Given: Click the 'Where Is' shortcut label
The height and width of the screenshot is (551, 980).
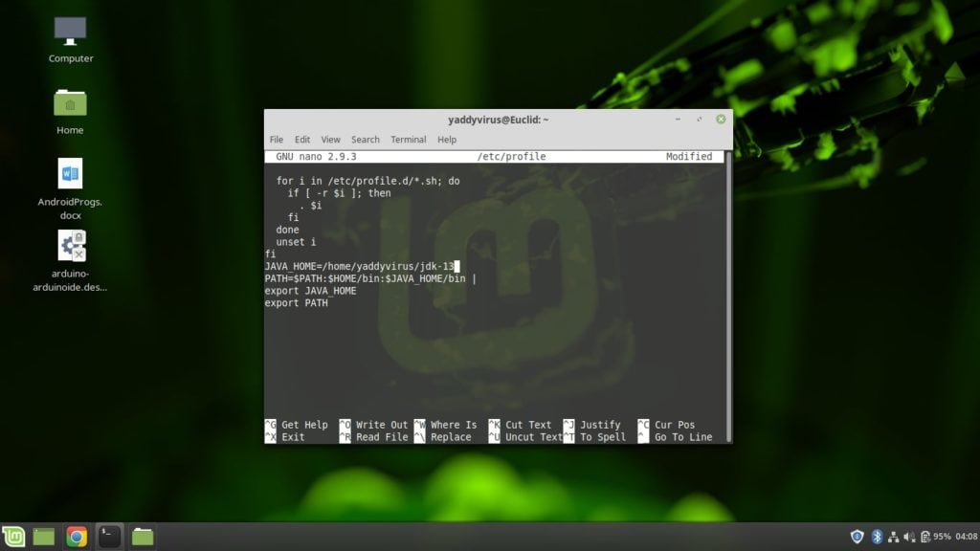Looking at the screenshot, I should (454, 425).
